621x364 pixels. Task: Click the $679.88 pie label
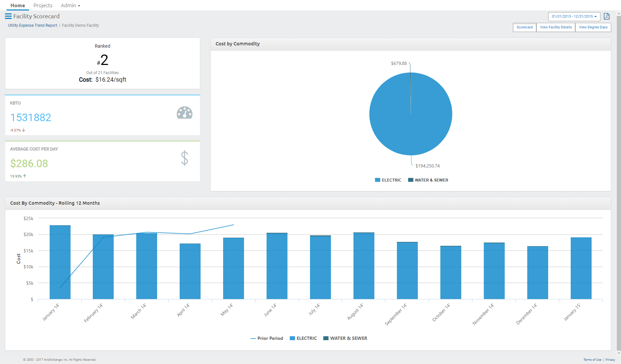399,63
